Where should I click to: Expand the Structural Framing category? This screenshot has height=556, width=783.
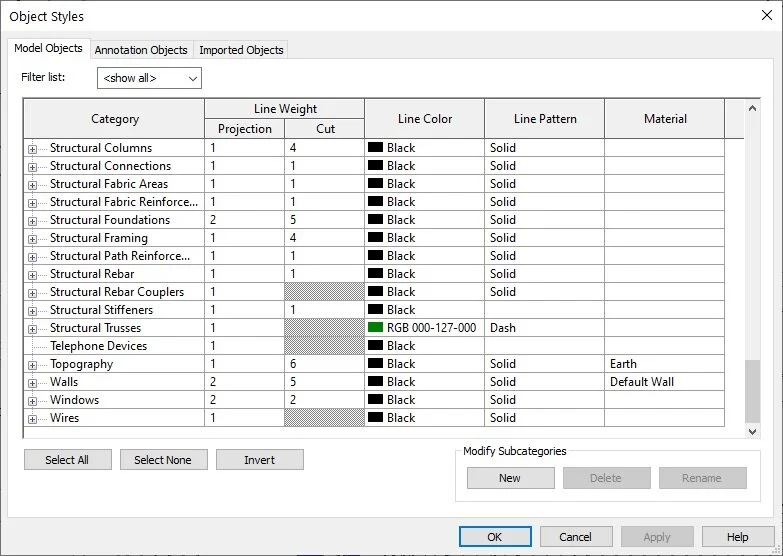(x=32, y=239)
